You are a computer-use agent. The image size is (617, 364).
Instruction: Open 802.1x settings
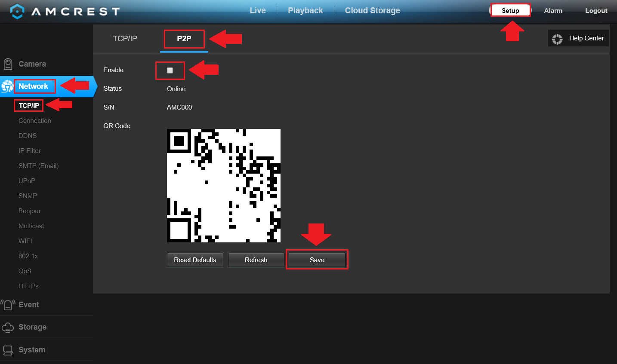click(x=28, y=256)
